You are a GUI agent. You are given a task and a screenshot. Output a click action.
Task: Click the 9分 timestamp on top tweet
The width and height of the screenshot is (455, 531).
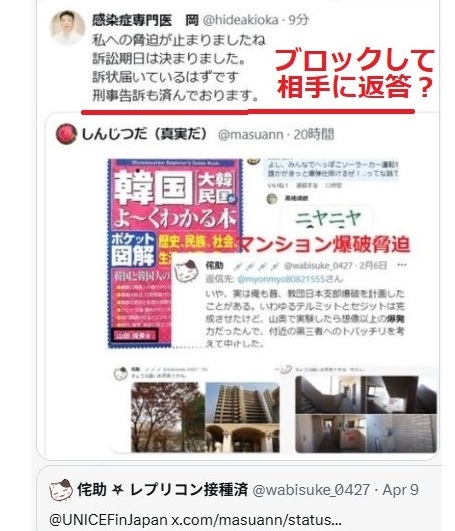[x=298, y=20]
